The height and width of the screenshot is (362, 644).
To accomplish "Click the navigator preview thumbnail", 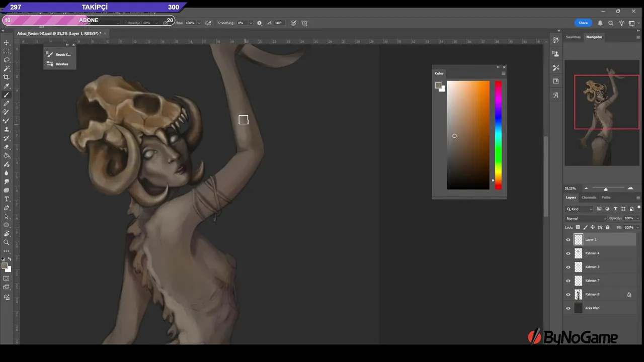I will click(x=602, y=113).
